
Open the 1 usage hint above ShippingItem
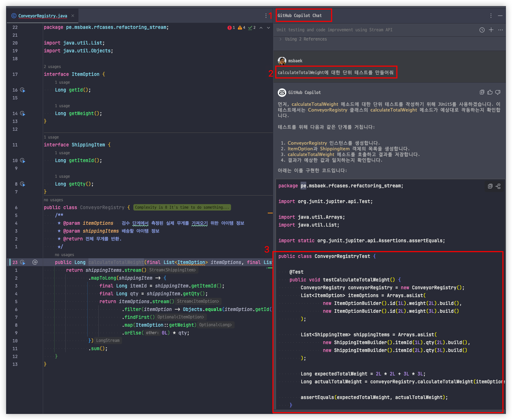coord(51,137)
